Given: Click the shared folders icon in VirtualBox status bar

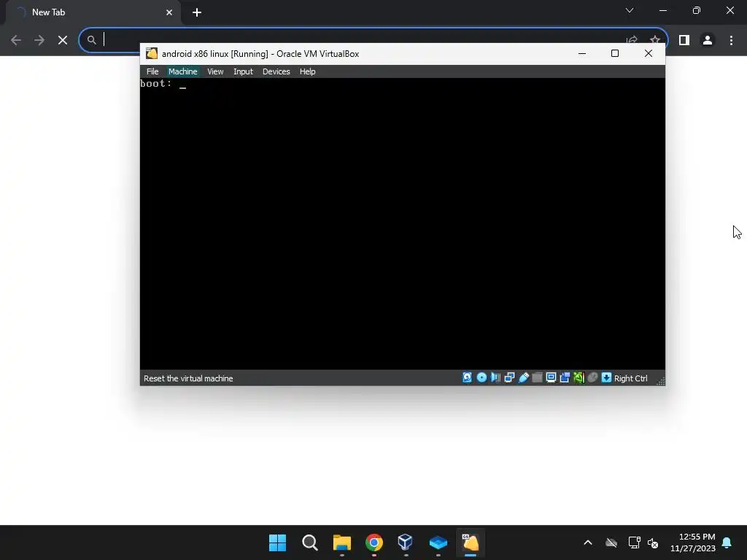Looking at the screenshot, I should (538, 378).
